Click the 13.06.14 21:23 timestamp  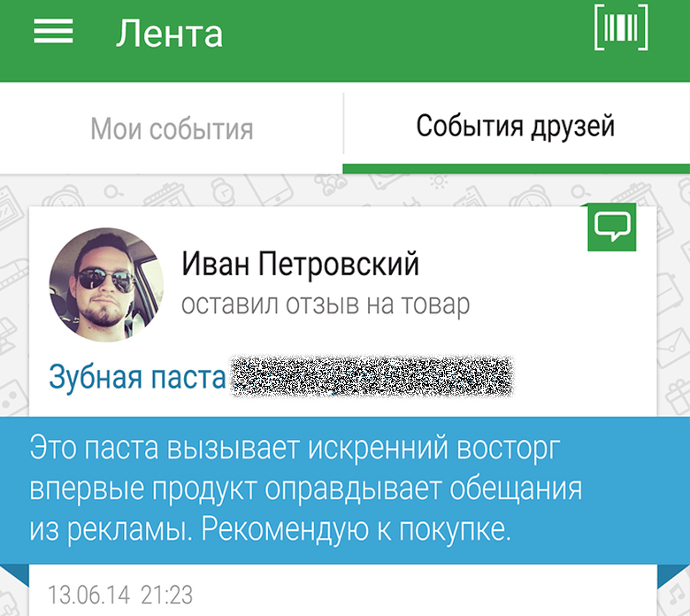coord(120,595)
